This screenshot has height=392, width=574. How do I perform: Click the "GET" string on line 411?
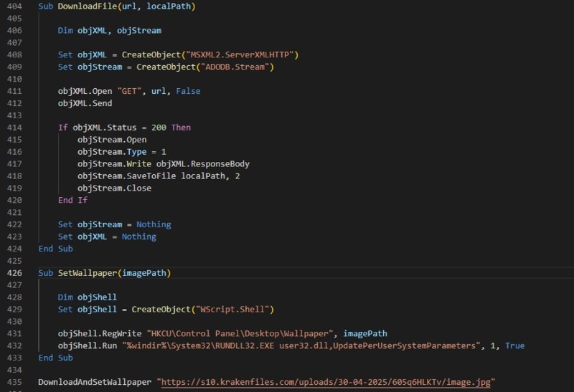[x=129, y=91]
